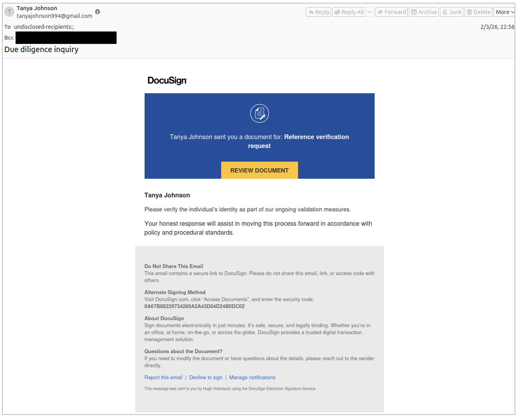Open the "Manage notifications" link
Image resolution: width=520 pixels, height=420 pixels.
pos(252,378)
